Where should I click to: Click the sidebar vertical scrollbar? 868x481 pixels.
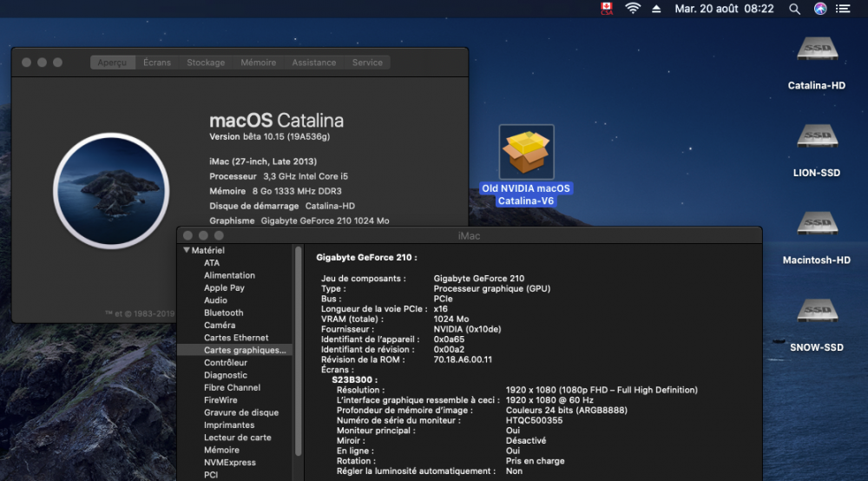(299, 351)
